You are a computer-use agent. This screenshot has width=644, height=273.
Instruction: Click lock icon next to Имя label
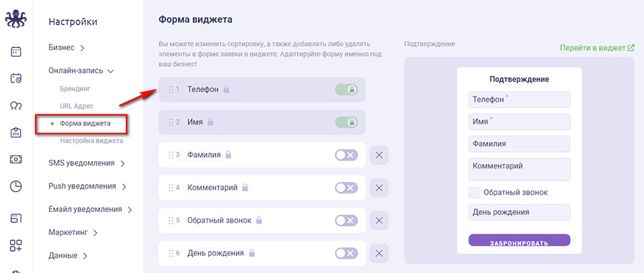(x=210, y=122)
